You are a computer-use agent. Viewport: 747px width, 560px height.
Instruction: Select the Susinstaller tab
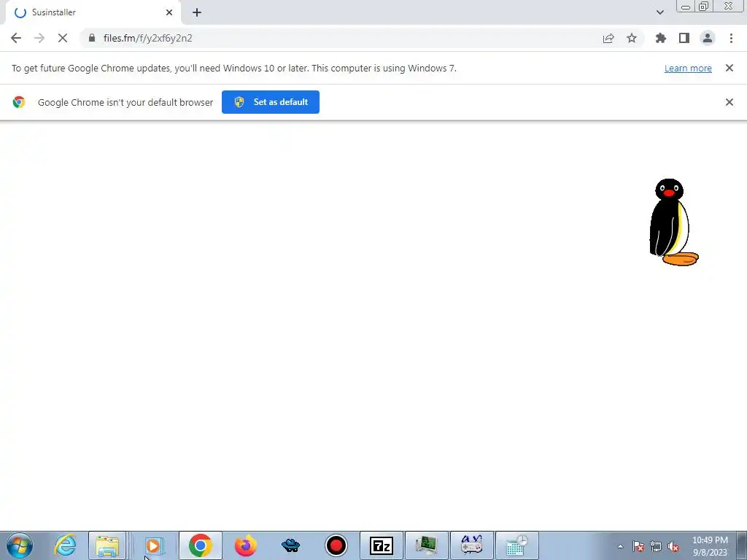93,12
